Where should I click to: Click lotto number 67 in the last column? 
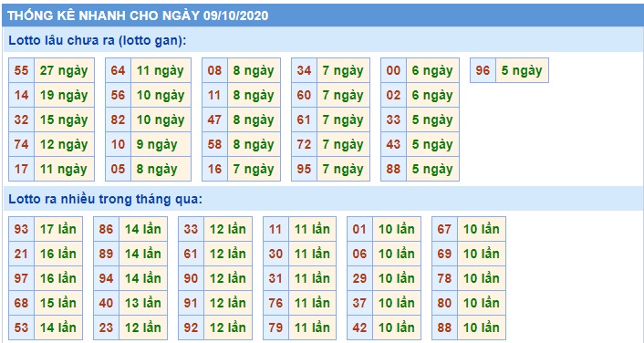[444, 229]
